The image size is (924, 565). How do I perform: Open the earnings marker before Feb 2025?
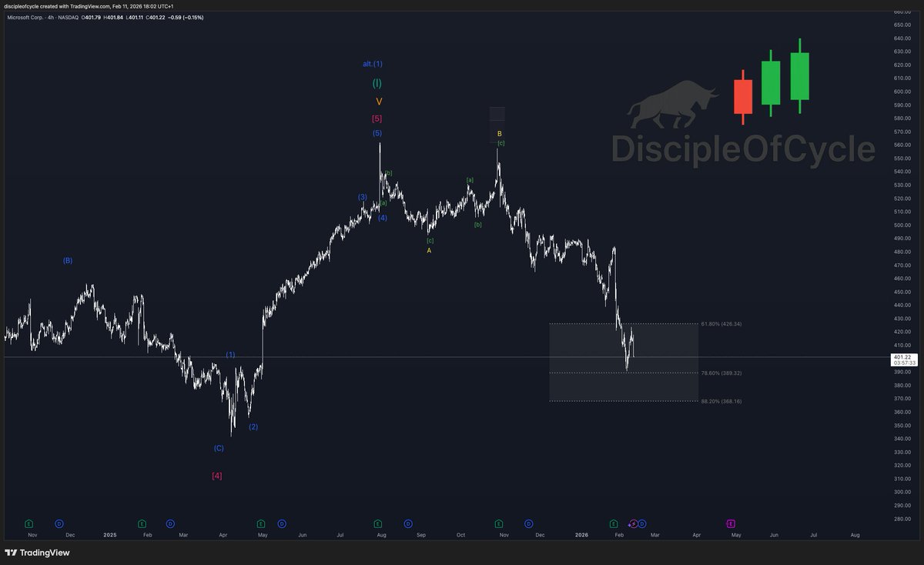[142, 523]
